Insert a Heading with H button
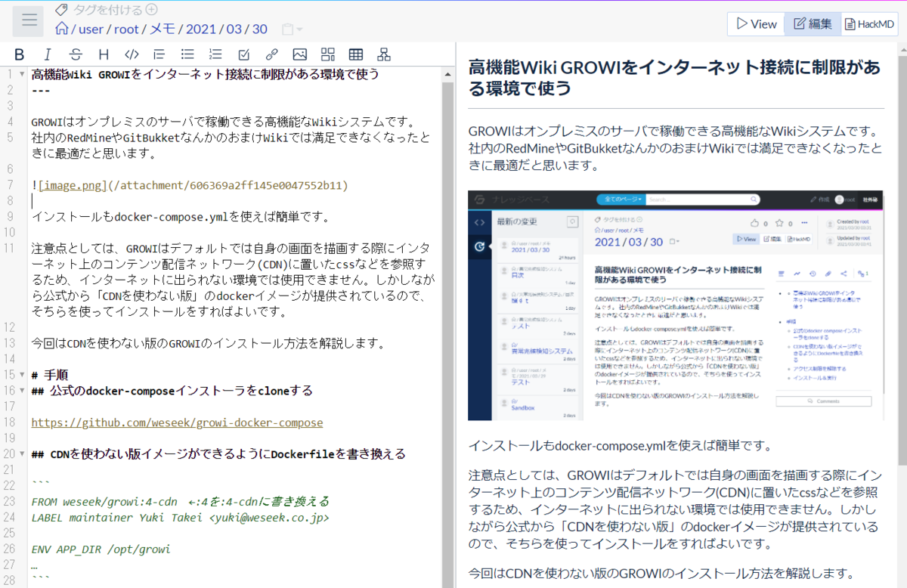Image resolution: width=907 pixels, height=588 pixels. pos(104,54)
